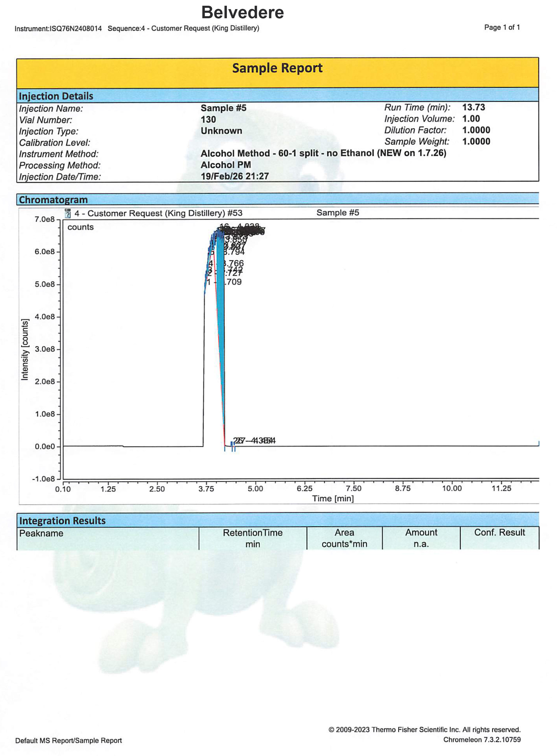Click the 'Area counts*min' column header
The width and height of the screenshot is (557, 756).
coord(344,538)
